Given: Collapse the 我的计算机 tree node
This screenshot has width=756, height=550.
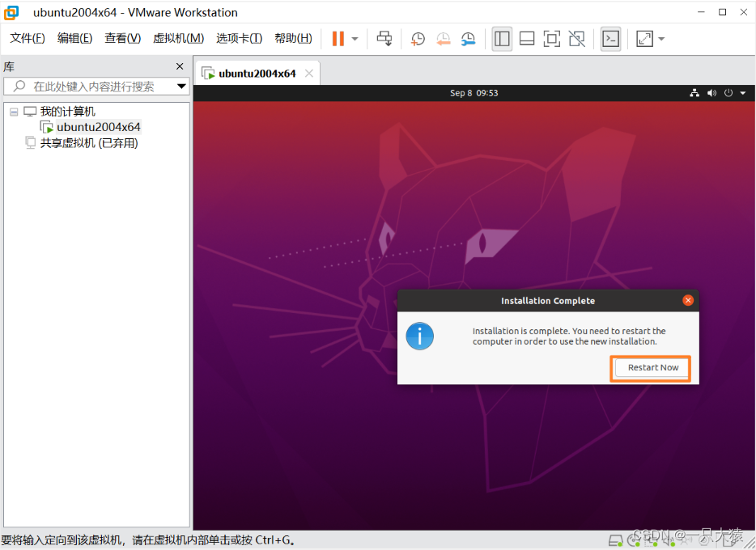Looking at the screenshot, I should [x=14, y=112].
